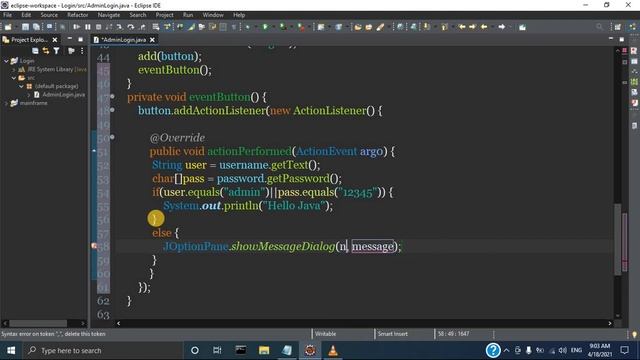Click the Open Perspective icon
This screenshot has height=360, width=640.
(618, 27)
